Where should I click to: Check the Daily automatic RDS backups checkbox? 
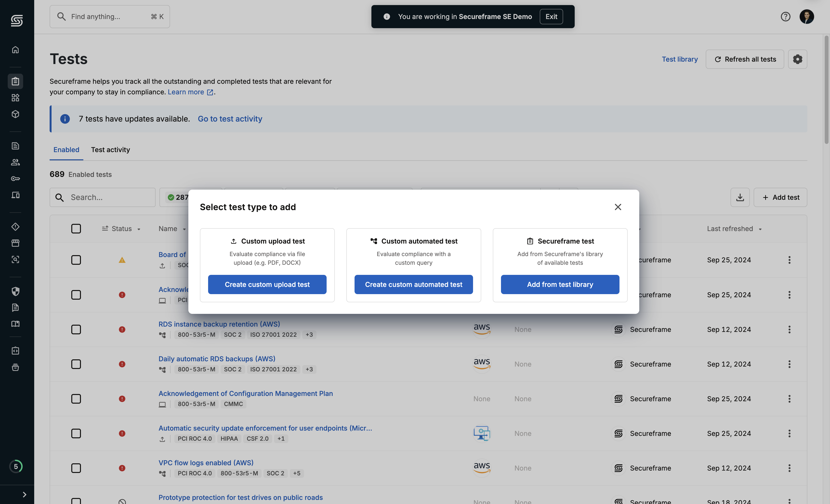76,364
